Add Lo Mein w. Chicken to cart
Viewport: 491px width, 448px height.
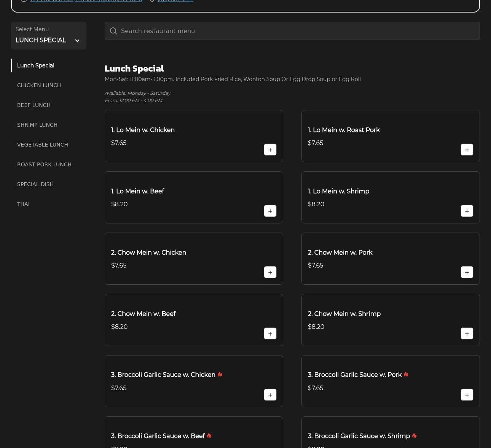click(270, 150)
